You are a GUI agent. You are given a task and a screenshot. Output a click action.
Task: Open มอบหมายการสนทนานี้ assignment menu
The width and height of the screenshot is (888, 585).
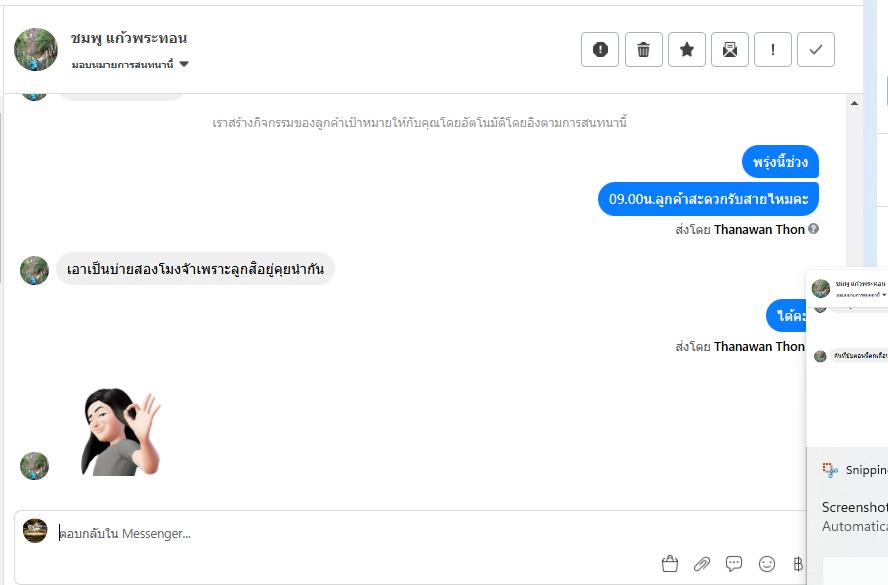(130, 65)
